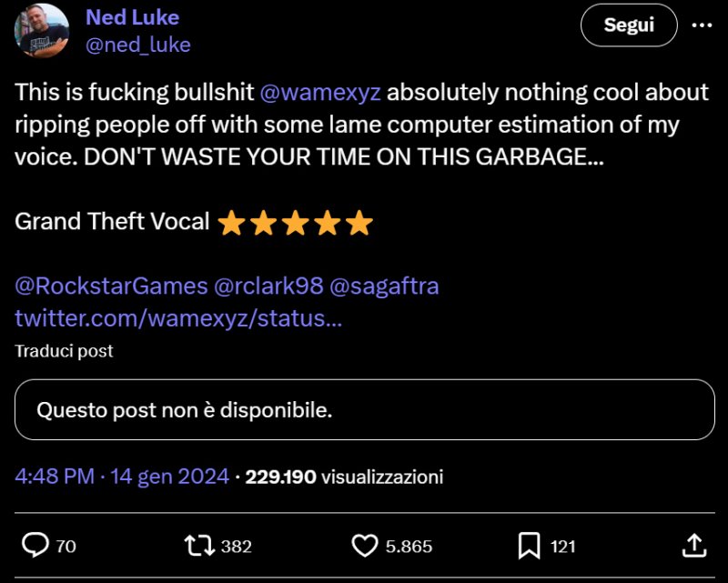Open the three-dot more options menu
Viewport: 728px width, 583px height.
[702, 25]
